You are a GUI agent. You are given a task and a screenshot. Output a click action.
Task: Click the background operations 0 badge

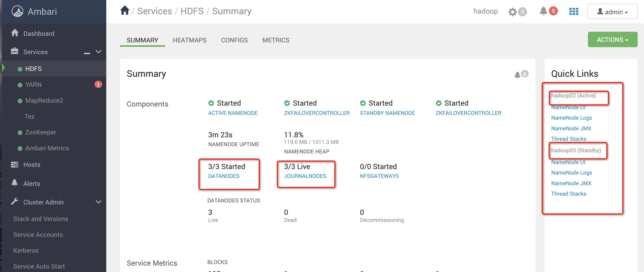click(523, 12)
